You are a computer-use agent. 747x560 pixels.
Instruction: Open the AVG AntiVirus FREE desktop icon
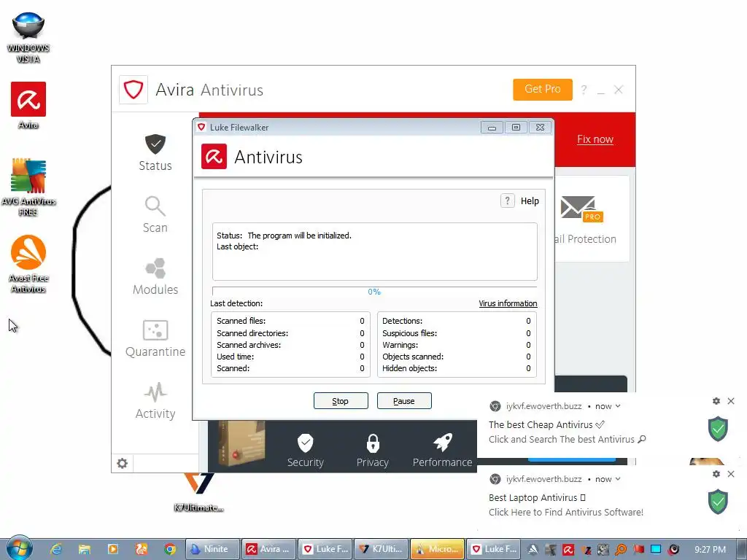tap(28, 187)
